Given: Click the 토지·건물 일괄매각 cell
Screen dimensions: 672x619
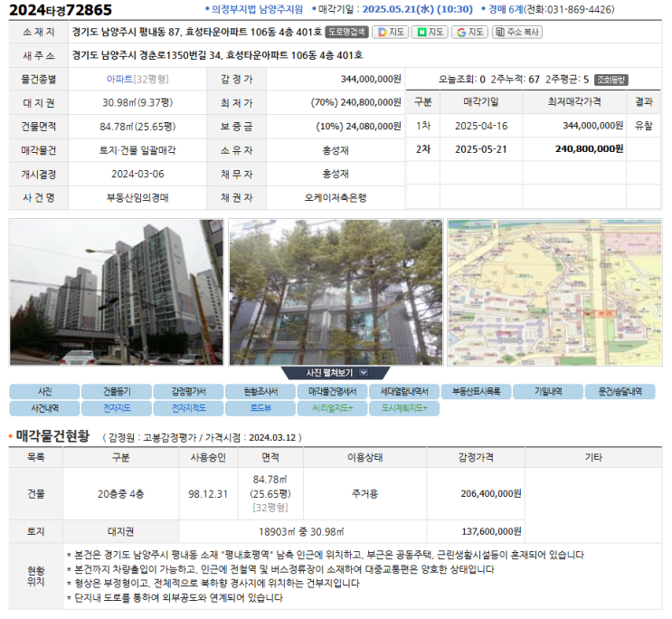Looking at the screenshot, I should [x=137, y=150].
